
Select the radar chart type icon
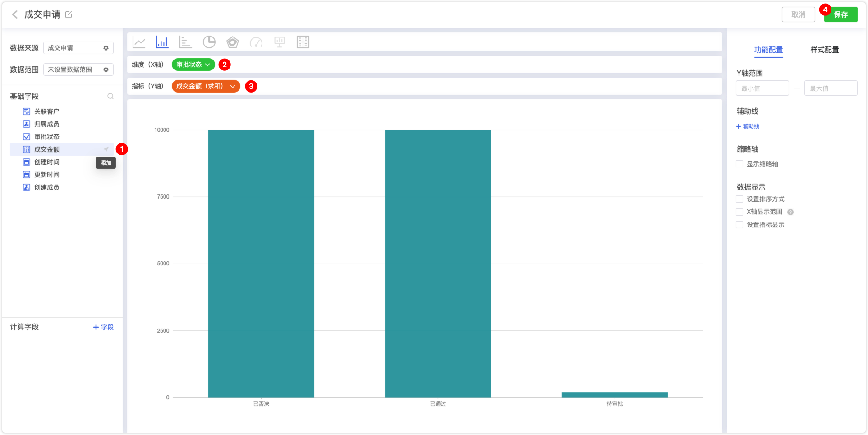point(232,42)
